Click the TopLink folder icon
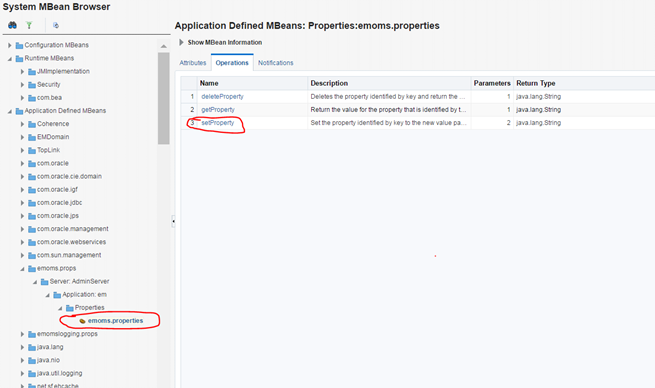655x388 pixels. (32, 150)
